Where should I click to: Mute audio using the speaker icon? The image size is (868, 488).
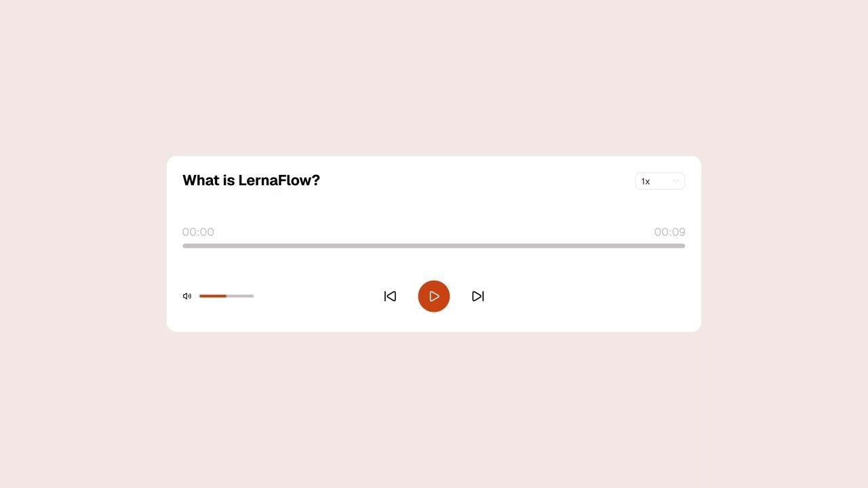187,296
